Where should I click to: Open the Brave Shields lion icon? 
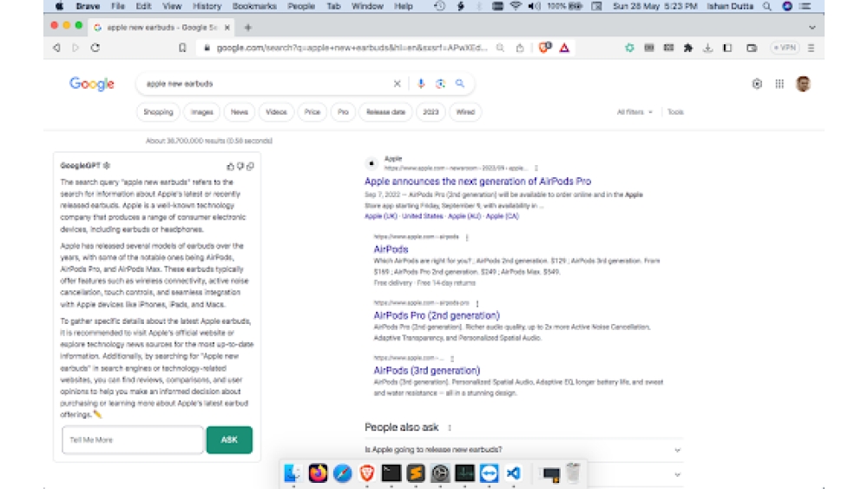pos(544,48)
